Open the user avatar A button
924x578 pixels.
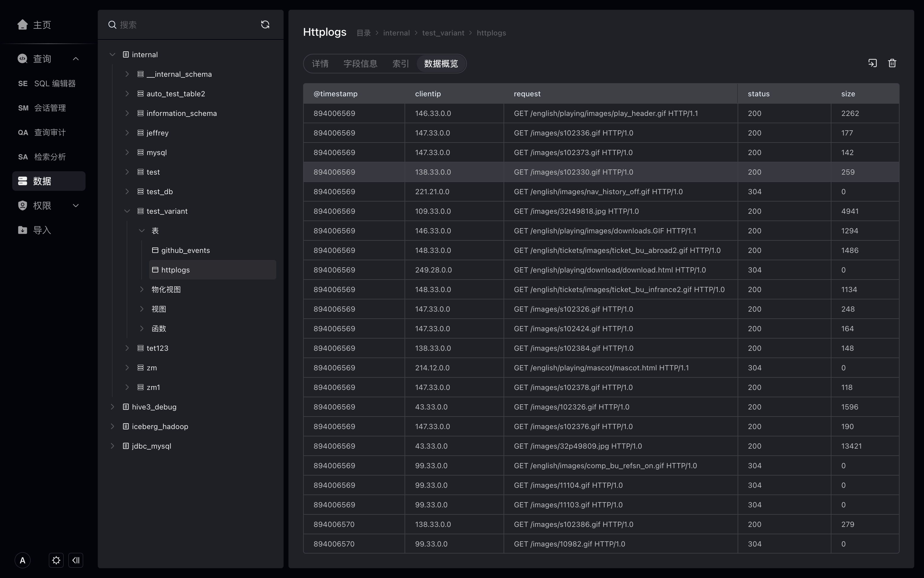point(23,560)
